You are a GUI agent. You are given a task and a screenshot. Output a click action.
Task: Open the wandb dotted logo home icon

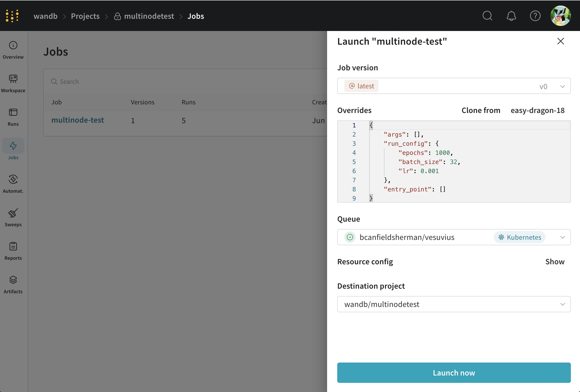pos(12,16)
